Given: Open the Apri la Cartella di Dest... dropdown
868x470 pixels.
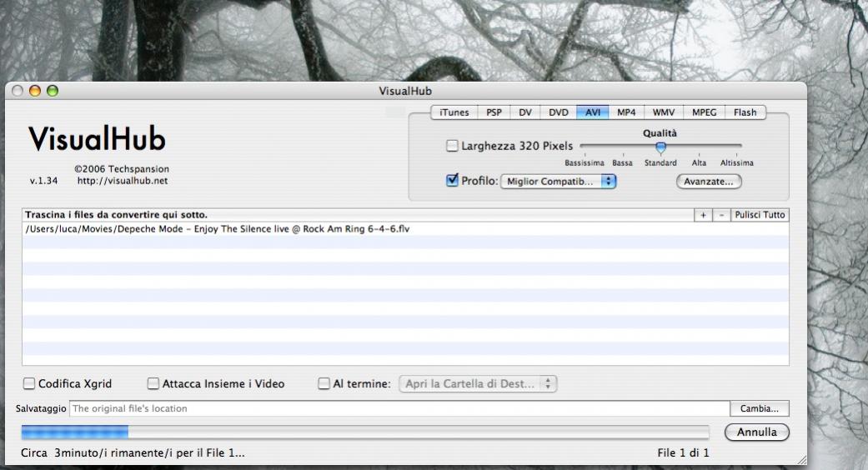Looking at the screenshot, I should (478, 383).
